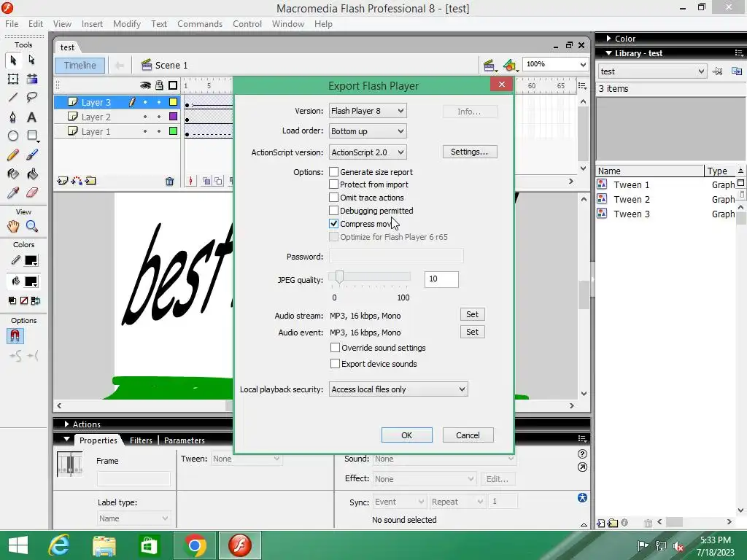Check Omit trace actions
This screenshot has height=560, width=747.
(x=334, y=198)
